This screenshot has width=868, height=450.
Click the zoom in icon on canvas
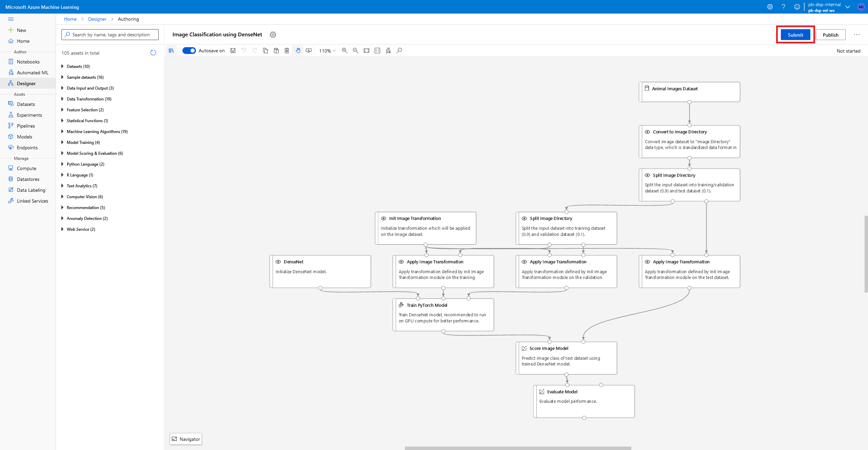coord(345,51)
